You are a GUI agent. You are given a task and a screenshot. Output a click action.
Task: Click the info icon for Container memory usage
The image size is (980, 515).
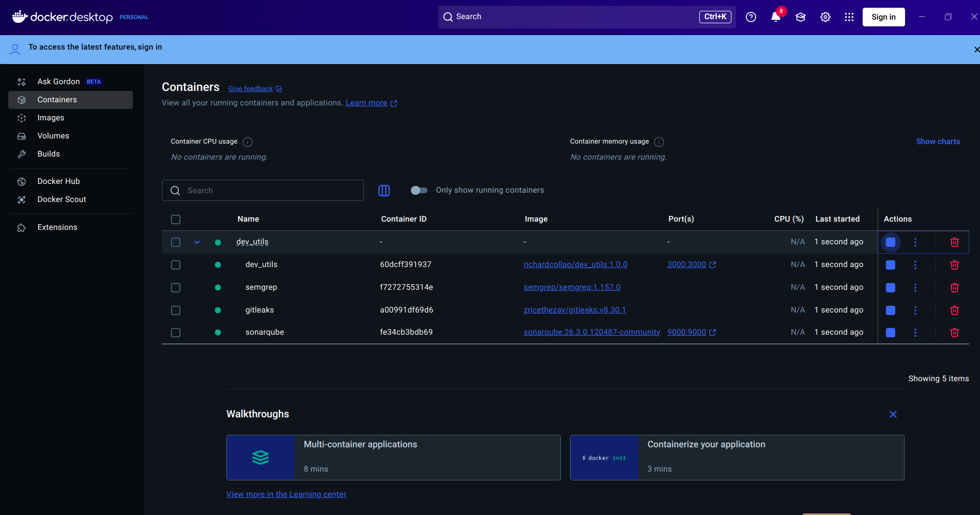point(659,142)
